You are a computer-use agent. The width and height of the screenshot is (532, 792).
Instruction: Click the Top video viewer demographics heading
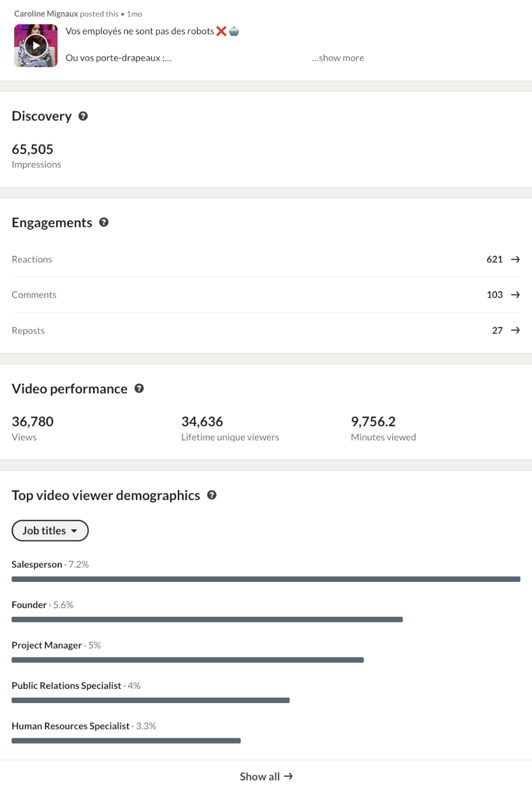(x=106, y=496)
